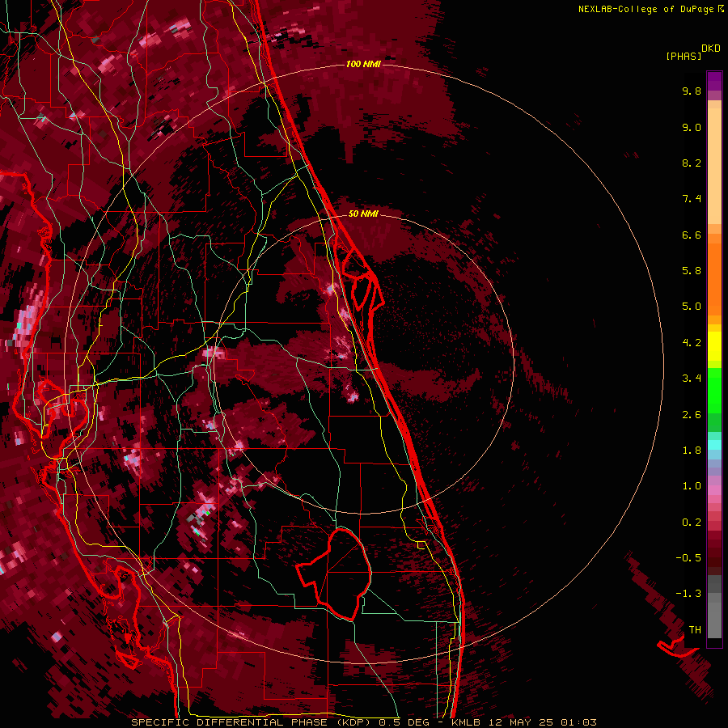
Task: Pick the cyan band on color scale
Action: coord(714,445)
